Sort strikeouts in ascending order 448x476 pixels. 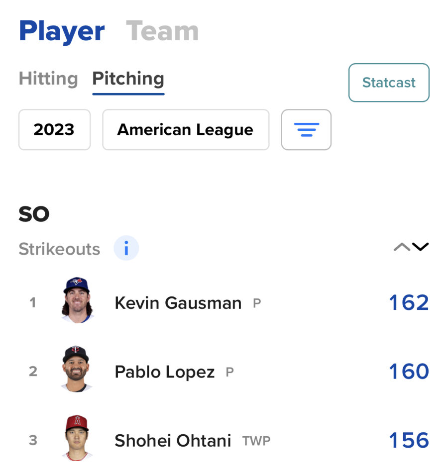point(402,247)
